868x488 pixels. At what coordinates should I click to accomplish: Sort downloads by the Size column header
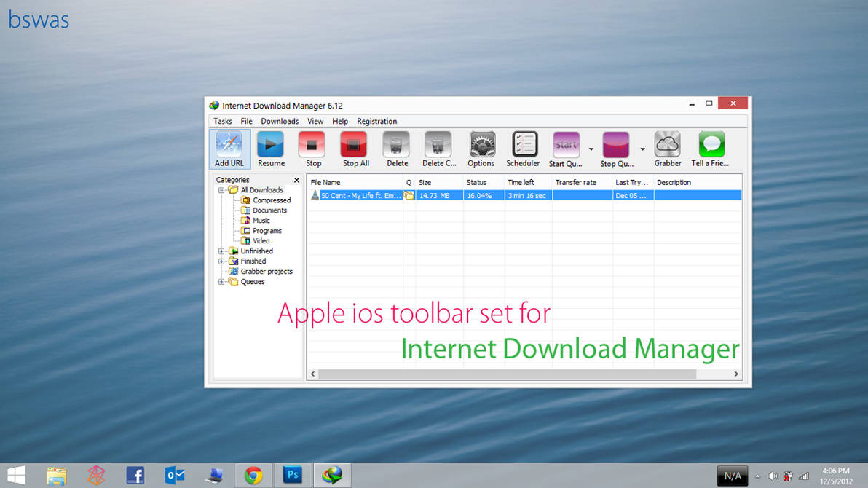pyautogui.click(x=425, y=182)
